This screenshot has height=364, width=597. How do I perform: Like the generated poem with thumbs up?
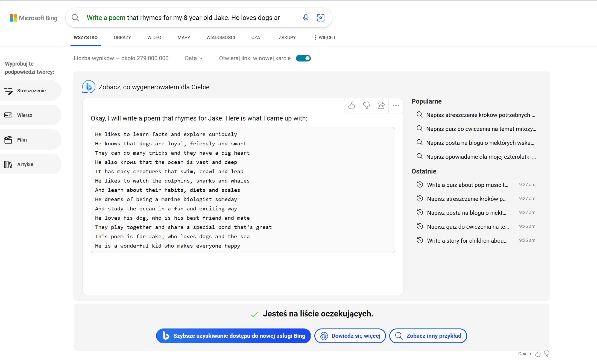352,105
